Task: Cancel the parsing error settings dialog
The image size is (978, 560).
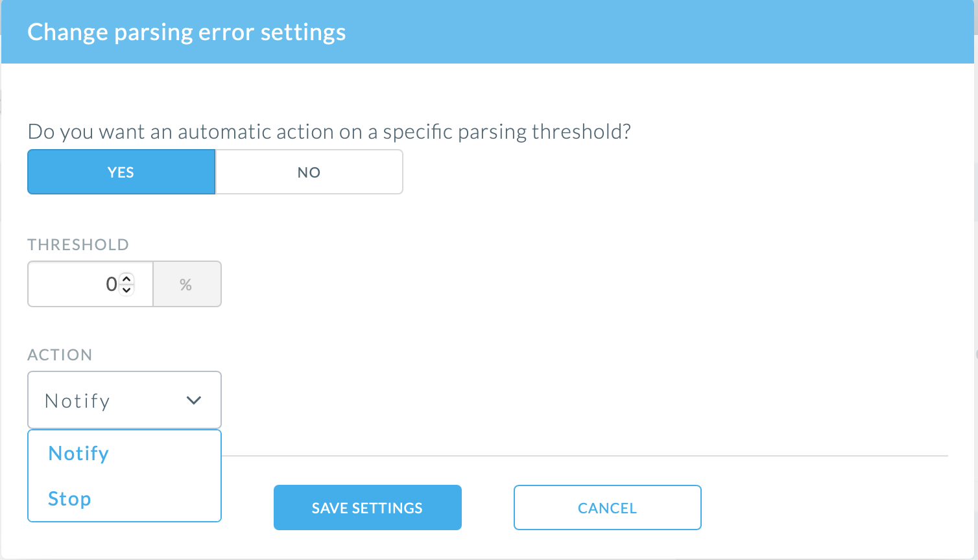Action: point(607,508)
